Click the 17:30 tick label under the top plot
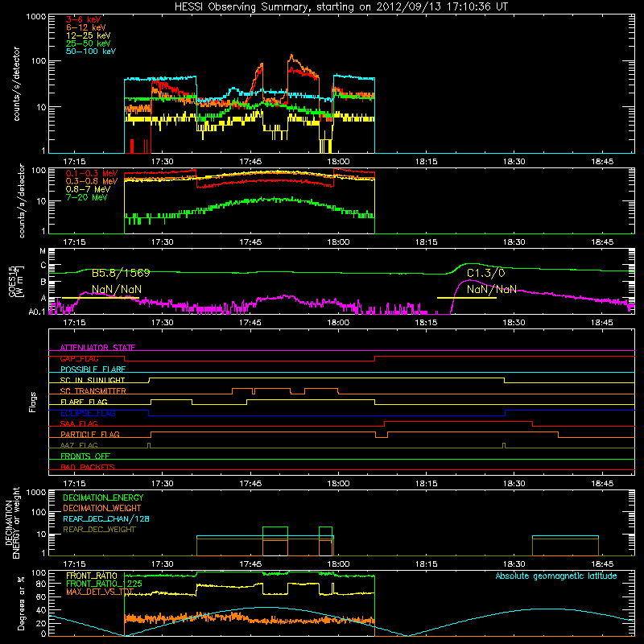This screenshot has width=644, height=644. point(163,162)
